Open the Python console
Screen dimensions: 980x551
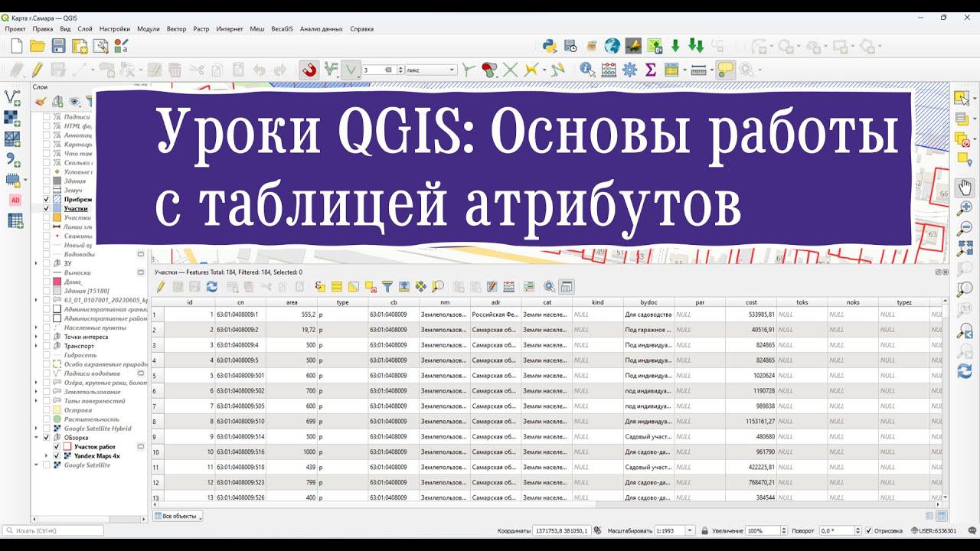click(549, 46)
